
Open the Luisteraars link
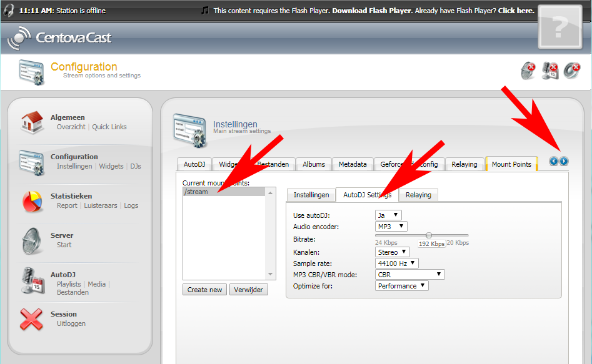[x=101, y=205]
